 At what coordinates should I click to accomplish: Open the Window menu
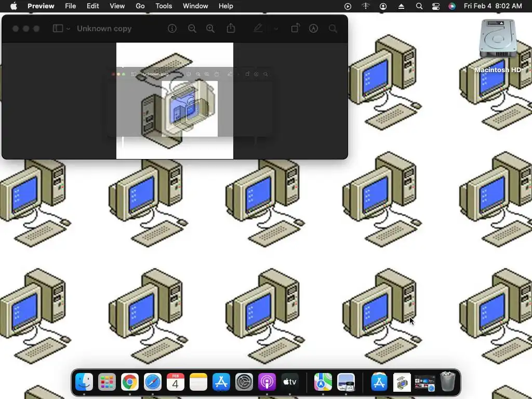tap(195, 6)
